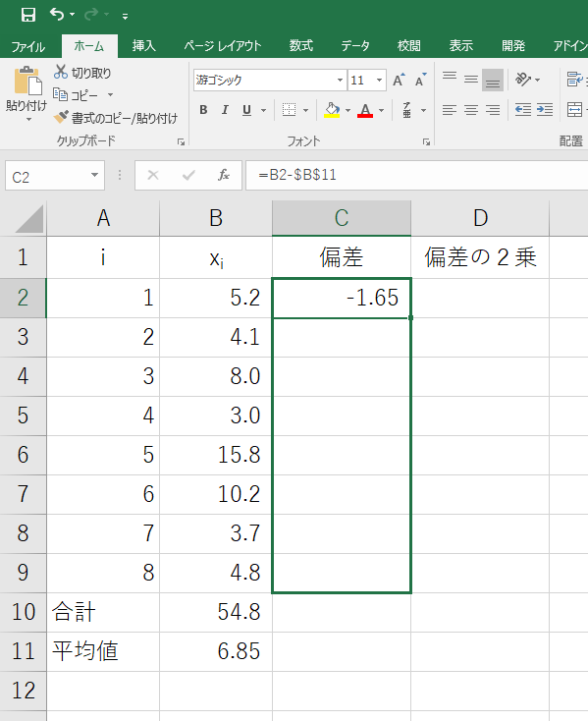The image size is (588, 721).
Task: Toggle Italic formatting
Action: pyautogui.click(x=225, y=110)
